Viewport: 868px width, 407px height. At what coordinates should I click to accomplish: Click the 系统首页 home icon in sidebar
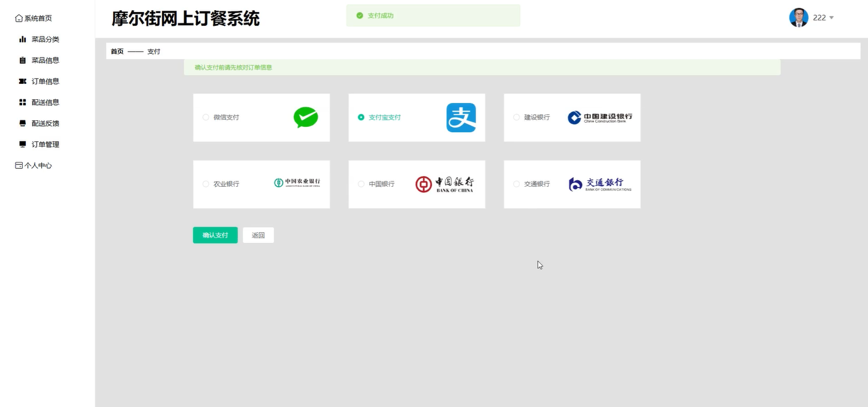point(17,18)
